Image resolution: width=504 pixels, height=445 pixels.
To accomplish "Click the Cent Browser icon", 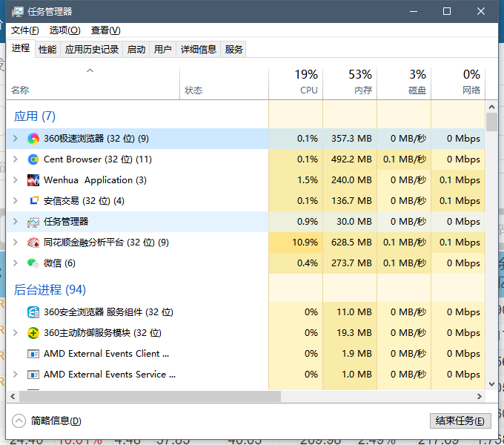I will point(33,159).
